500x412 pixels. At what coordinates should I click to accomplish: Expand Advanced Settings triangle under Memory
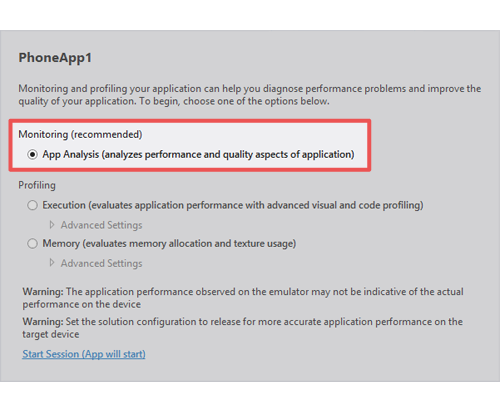pyautogui.click(x=52, y=263)
